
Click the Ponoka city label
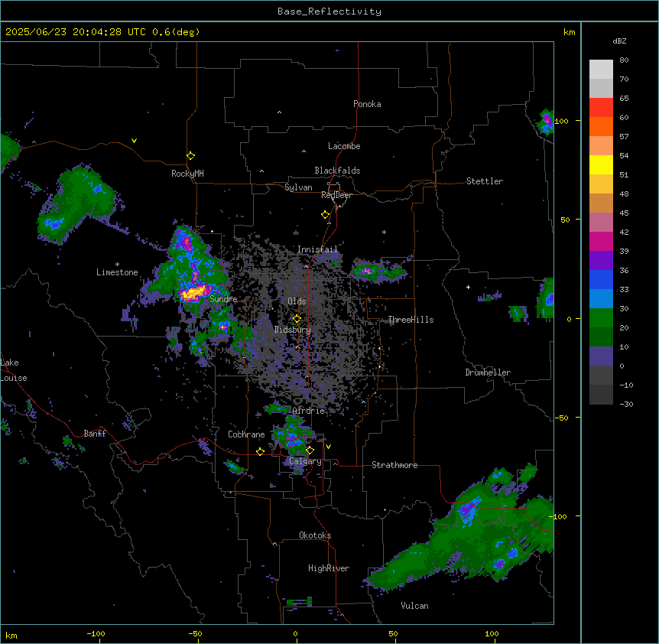click(367, 104)
